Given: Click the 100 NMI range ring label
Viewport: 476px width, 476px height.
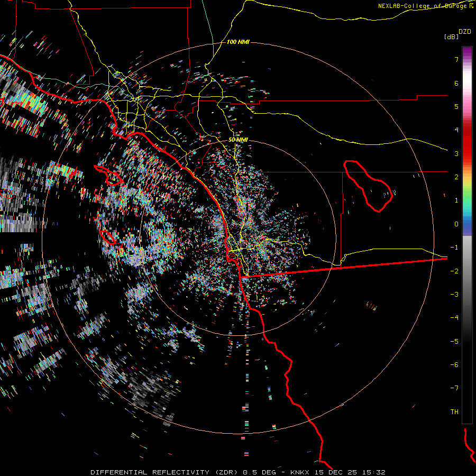Looking at the screenshot, I should (x=238, y=42).
